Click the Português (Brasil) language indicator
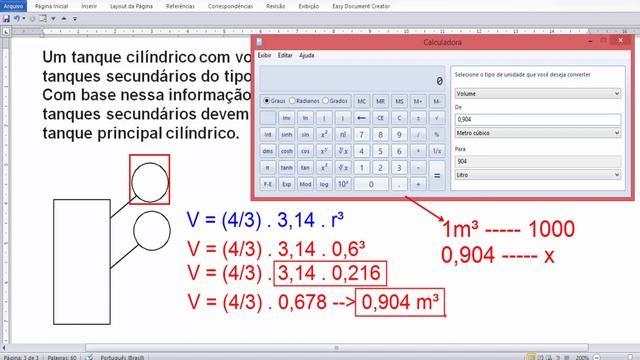Image resolution: width=640 pixels, height=360 pixels. pyautogui.click(x=122, y=357)
